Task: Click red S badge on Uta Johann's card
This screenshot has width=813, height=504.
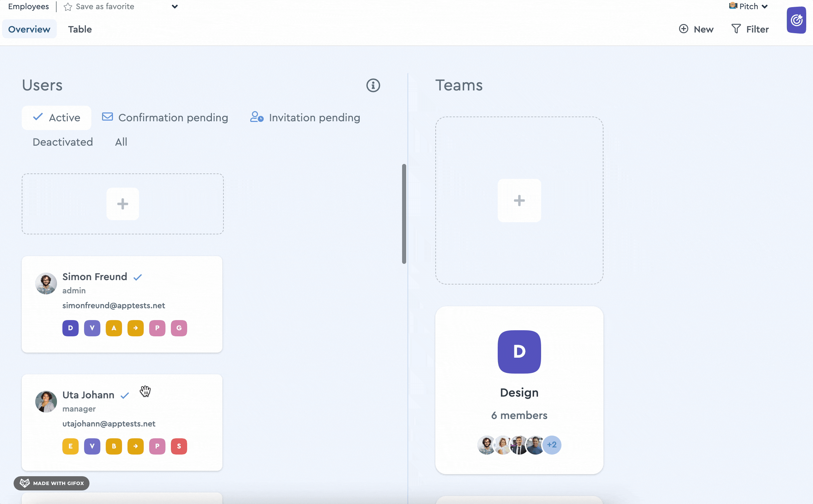Action: click(179, 446)
